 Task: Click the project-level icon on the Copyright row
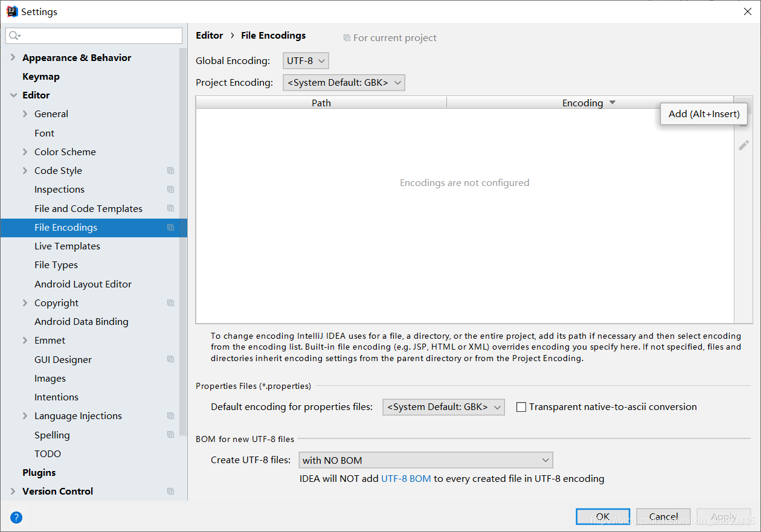click(x=170, y=303)
